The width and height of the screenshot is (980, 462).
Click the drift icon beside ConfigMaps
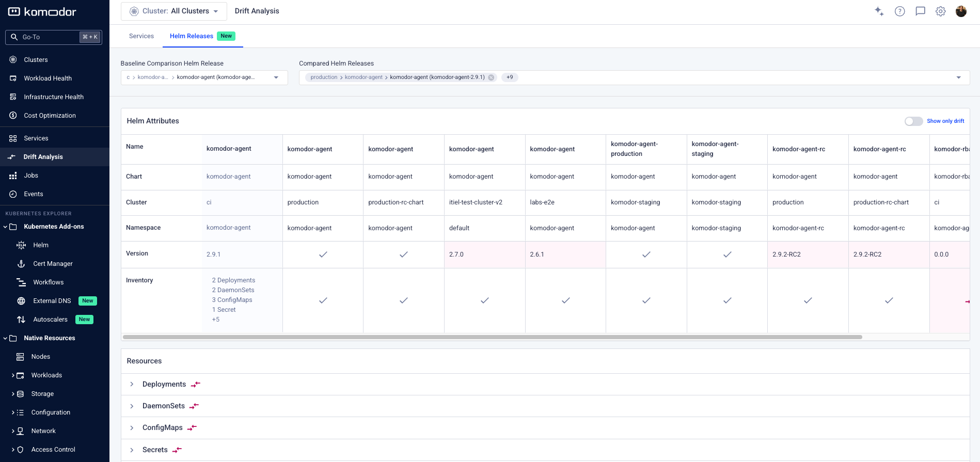[192, 428]
